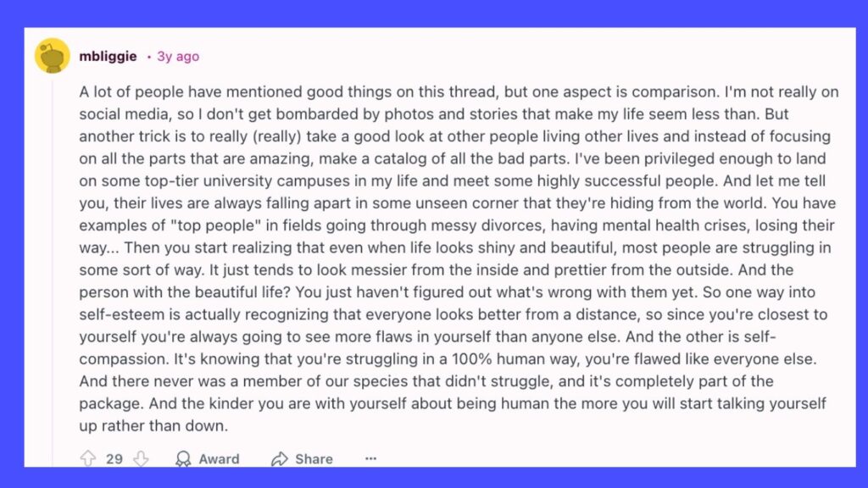Click the quoted phrase "top people"
868x488 pixels.
(191, 226)
